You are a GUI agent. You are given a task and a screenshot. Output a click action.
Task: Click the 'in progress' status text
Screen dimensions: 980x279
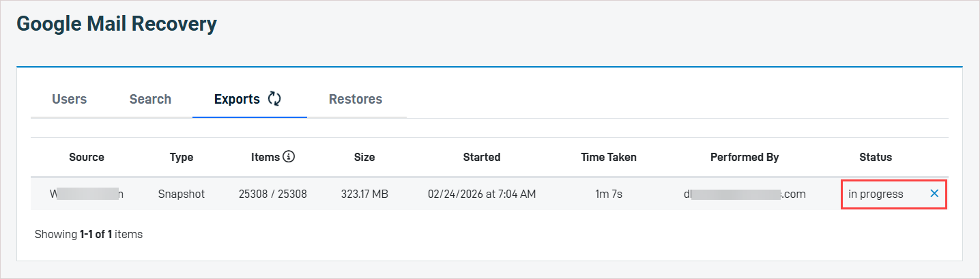(876, 194)
